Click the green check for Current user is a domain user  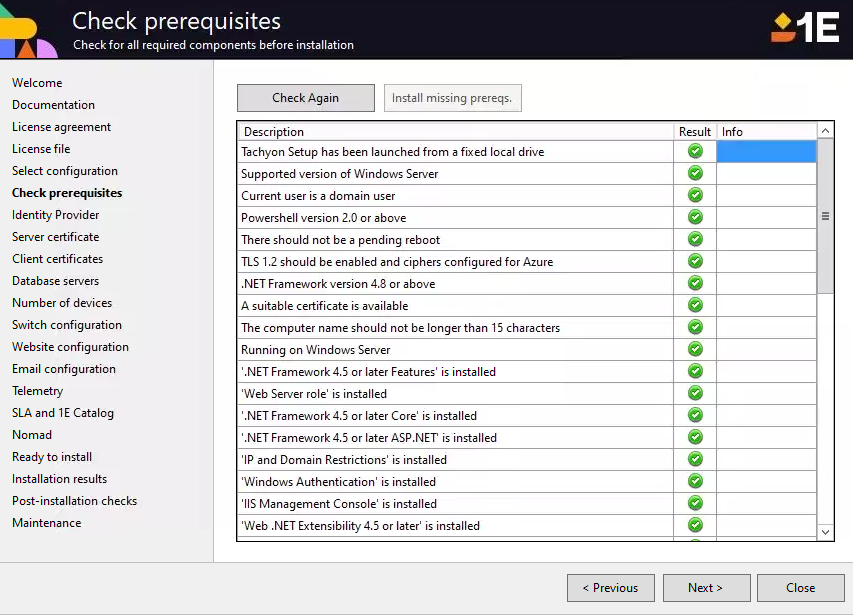click(695, 196)
